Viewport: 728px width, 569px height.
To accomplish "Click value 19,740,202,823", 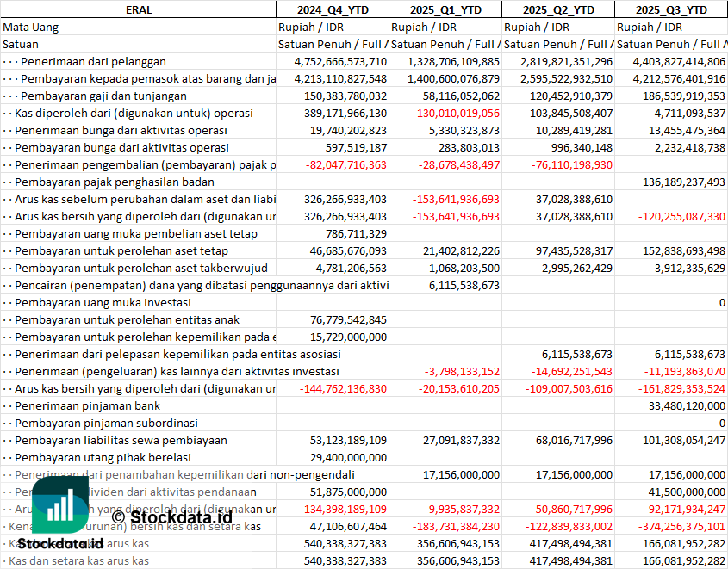I will point(348,130).
